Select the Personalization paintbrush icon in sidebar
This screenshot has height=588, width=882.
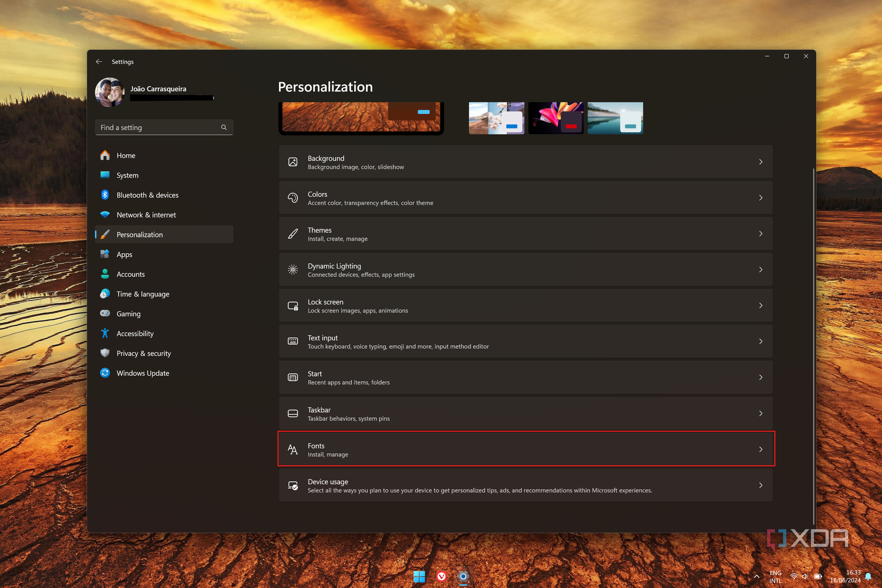point(105,234)
